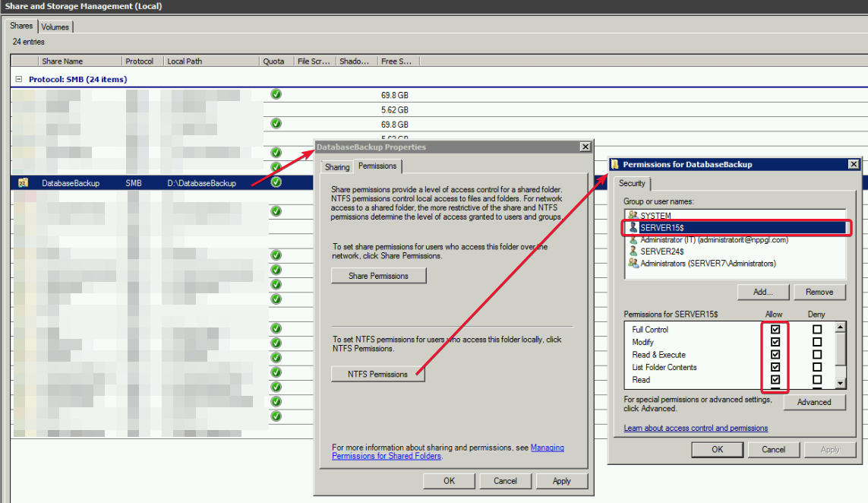Click the folder icon in Permissions dialog title
Image resolution: width=868 pixels, height=503 pixels.
pyautogui.click(x=614, y=164)
